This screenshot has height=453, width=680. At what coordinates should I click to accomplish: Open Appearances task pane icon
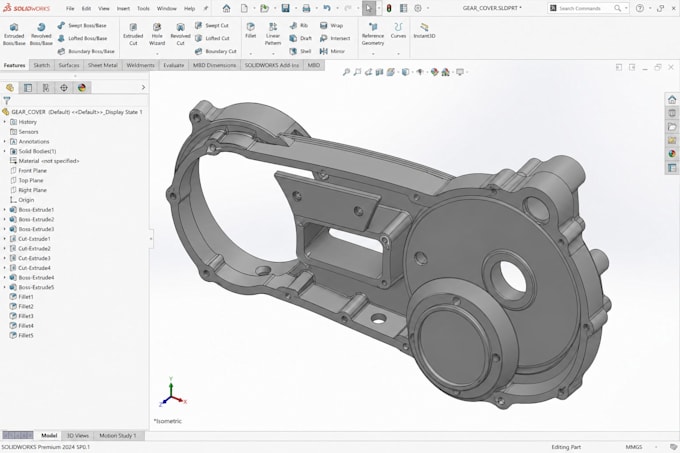[x=672, y=153]
